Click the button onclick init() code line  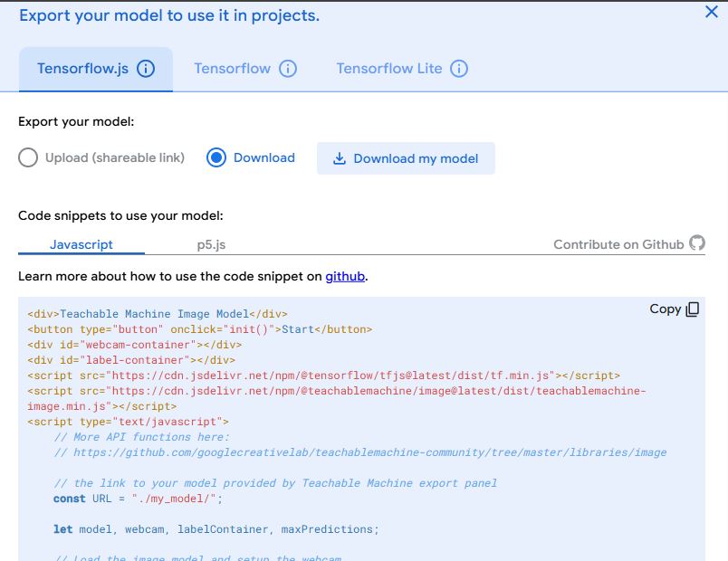click(x=199, y=329)
